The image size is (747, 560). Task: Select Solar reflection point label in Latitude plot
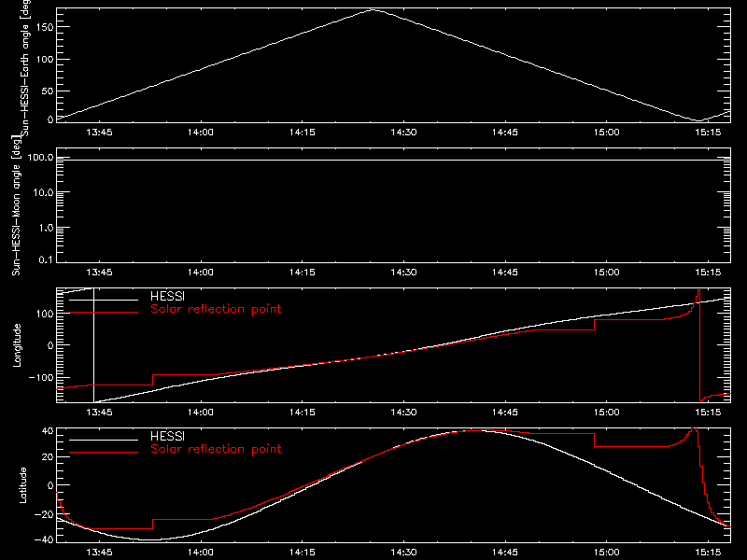point(216,449)
